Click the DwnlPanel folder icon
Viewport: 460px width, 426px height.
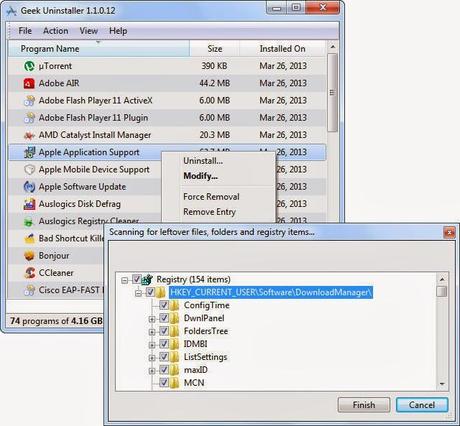pos(174,318)
